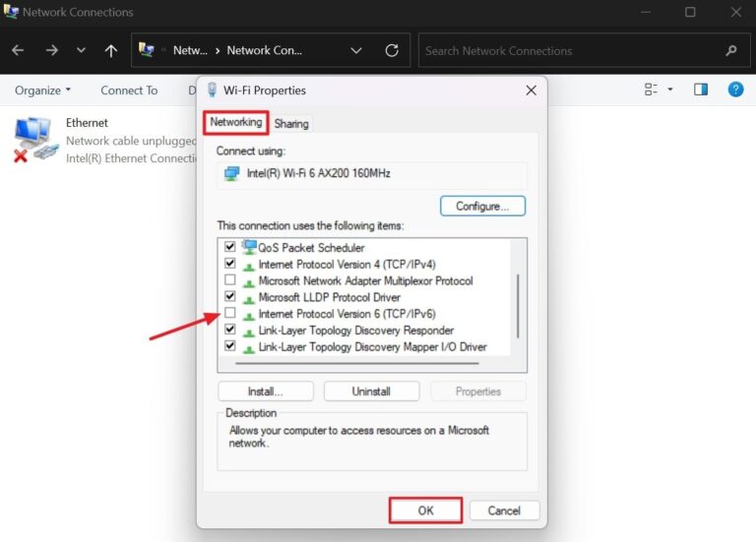Check Microsoft Network Adapter Multiplexor Protocol
The height and width of the screenshot is (542, 756).
230,281
